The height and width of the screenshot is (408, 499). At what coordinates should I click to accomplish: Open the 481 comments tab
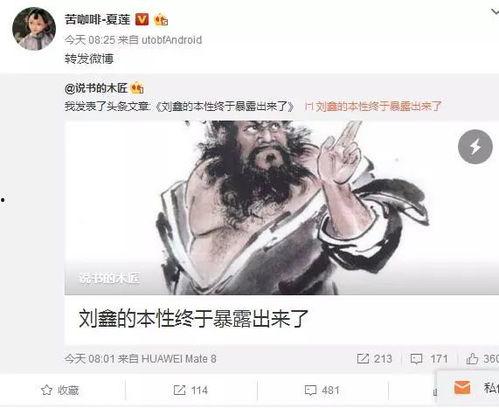(322, 390)
